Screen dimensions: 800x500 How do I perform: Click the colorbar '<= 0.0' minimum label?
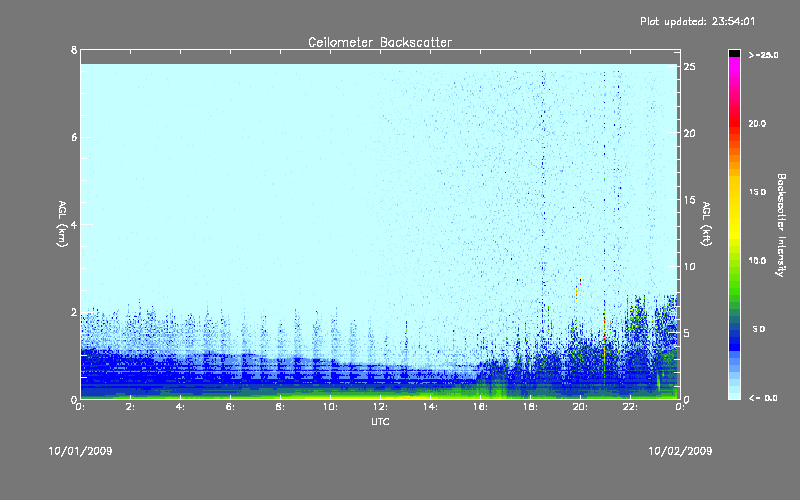(763, 398)
